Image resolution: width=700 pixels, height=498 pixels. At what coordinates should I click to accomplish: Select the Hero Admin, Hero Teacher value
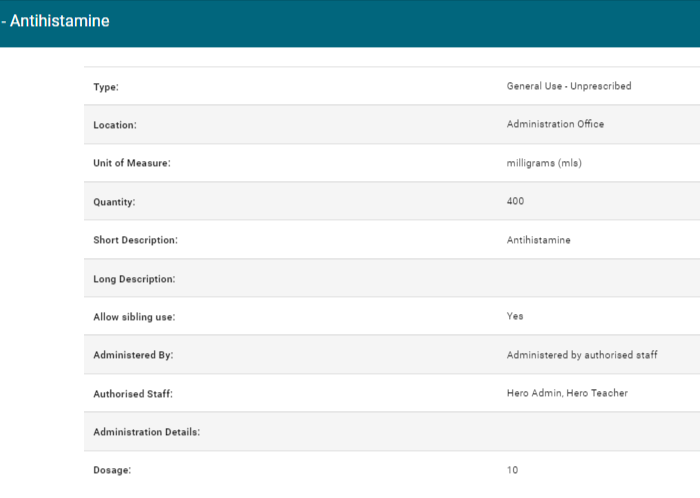(567, 393)
